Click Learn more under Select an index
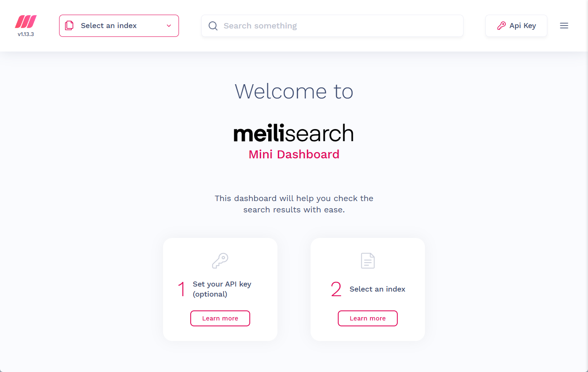The image size is (588, 372). click(x=368, y=318)
